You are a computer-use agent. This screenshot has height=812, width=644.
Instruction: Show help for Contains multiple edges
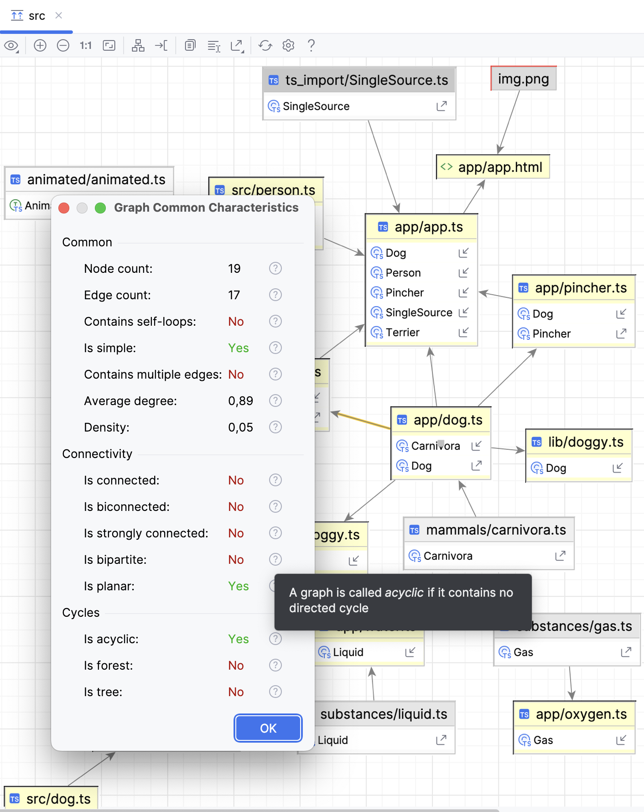point(275,374)
